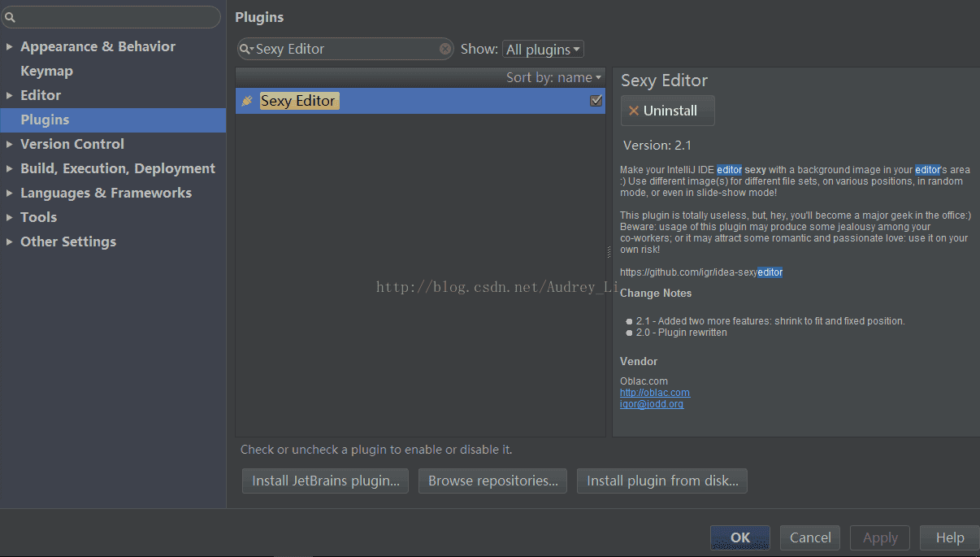The image size is (980, 557).
Task: Expand the Version Control section
Action: click(x=9, y=144)
